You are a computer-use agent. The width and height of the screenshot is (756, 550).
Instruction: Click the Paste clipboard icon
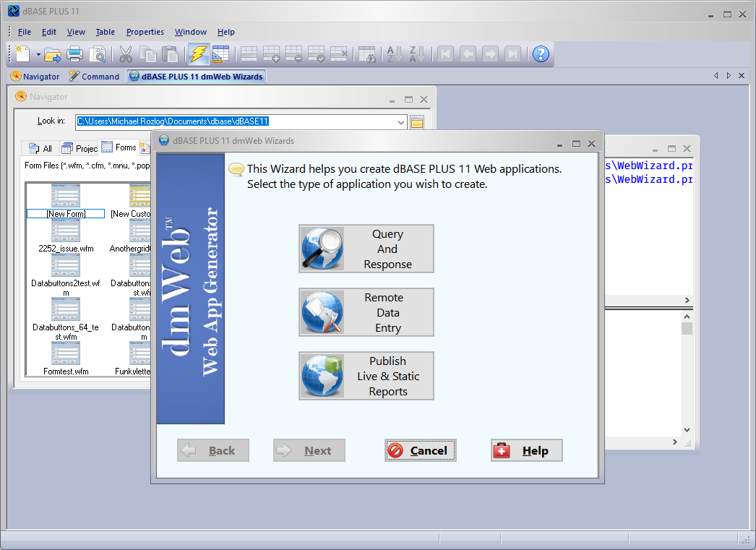click(x=170, y=54)
